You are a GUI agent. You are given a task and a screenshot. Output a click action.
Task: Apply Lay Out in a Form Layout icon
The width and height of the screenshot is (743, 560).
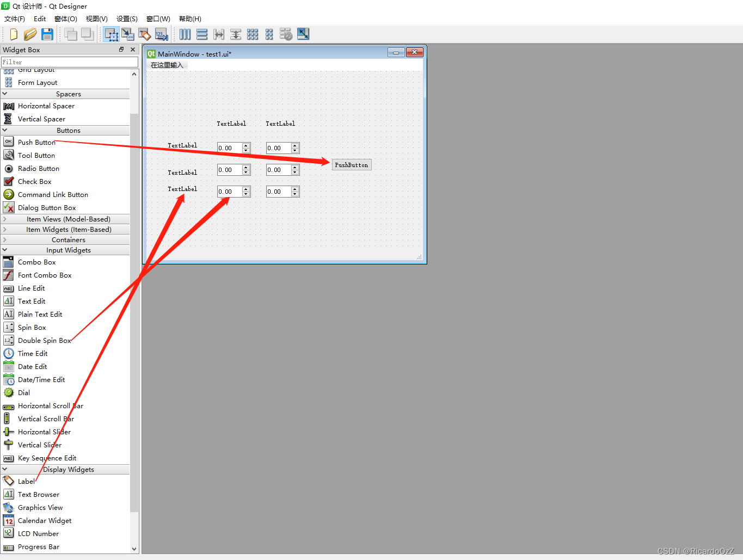(x=269, y=34)
